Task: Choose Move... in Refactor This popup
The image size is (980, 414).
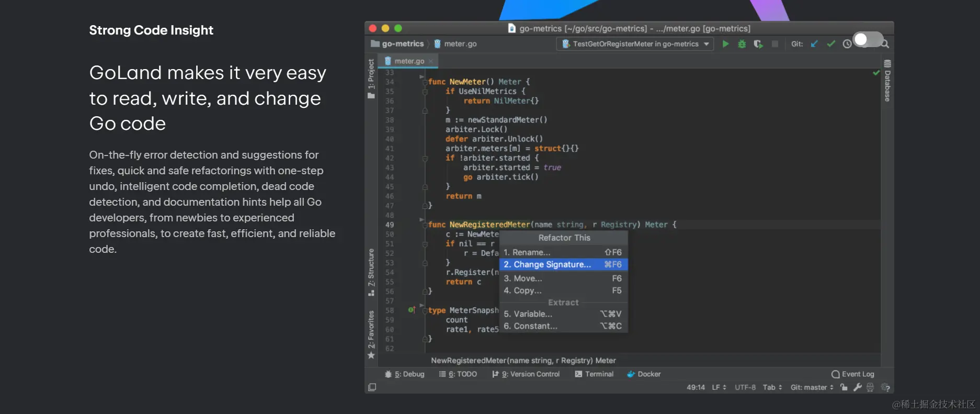Action: (x=563, y=278)
